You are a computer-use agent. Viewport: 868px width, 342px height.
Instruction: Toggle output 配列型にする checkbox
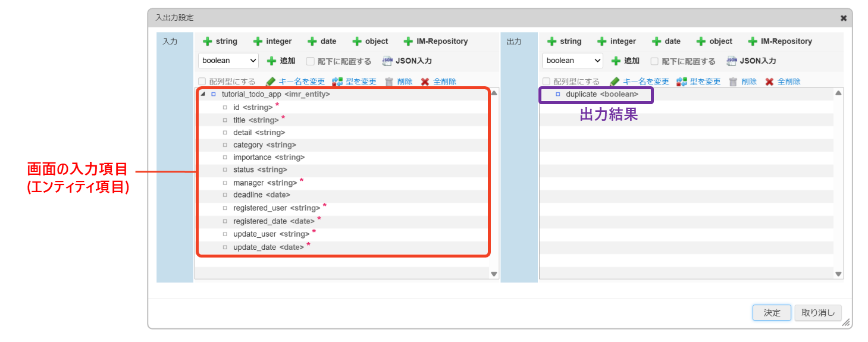(546, 81)
